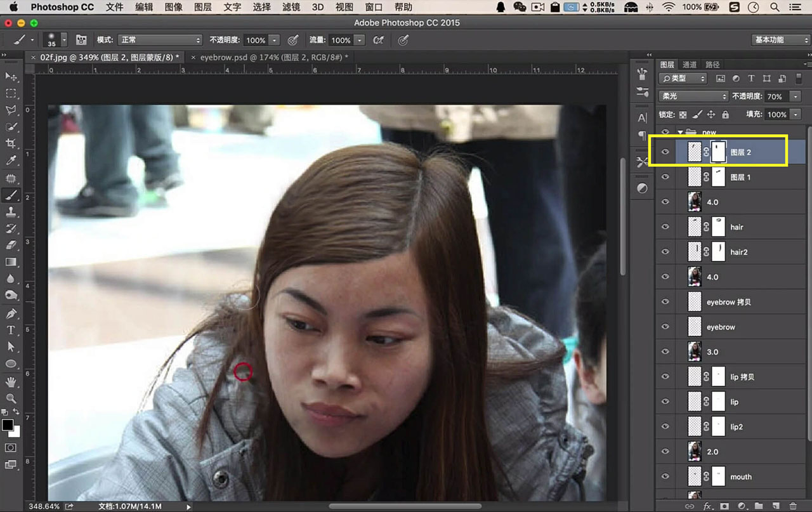Toggle visibility of eyebrow layer
812x512 pixels.
click(x=665, y=327)
